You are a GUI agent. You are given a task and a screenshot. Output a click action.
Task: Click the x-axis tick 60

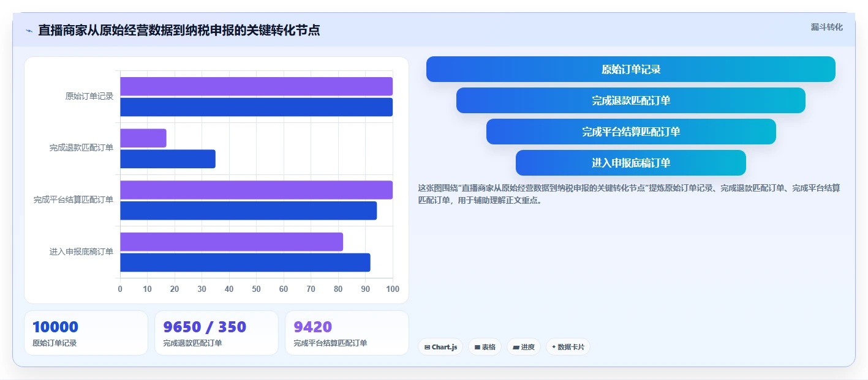(x=284, y=289)
